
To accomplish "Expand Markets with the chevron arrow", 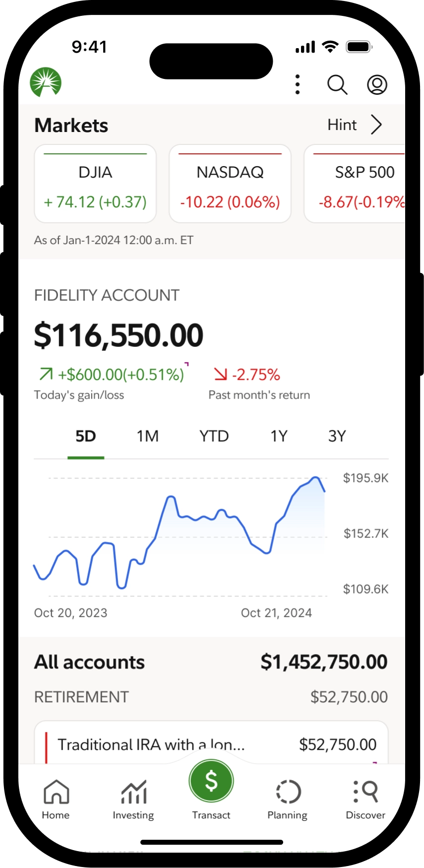I will click(x=376, y=125).
